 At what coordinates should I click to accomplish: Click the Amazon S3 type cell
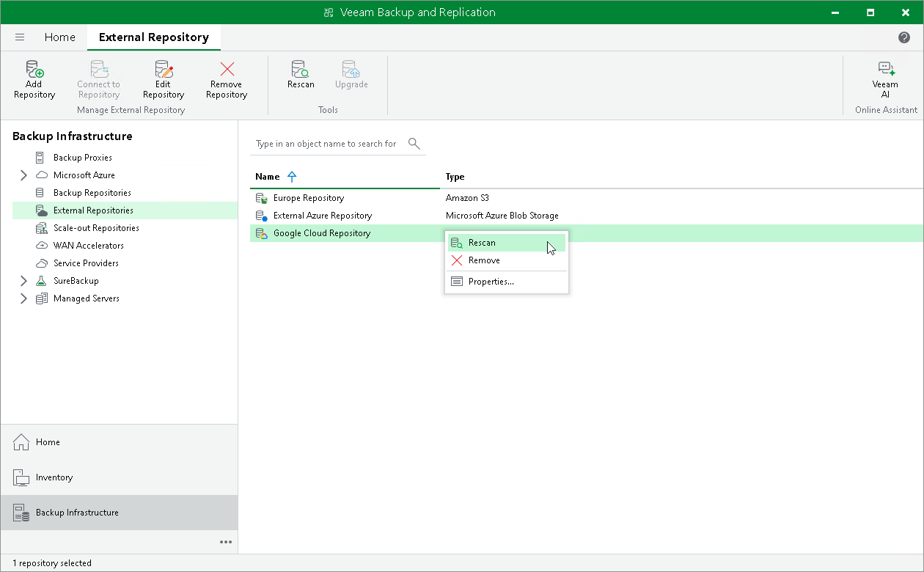[467, 198]
